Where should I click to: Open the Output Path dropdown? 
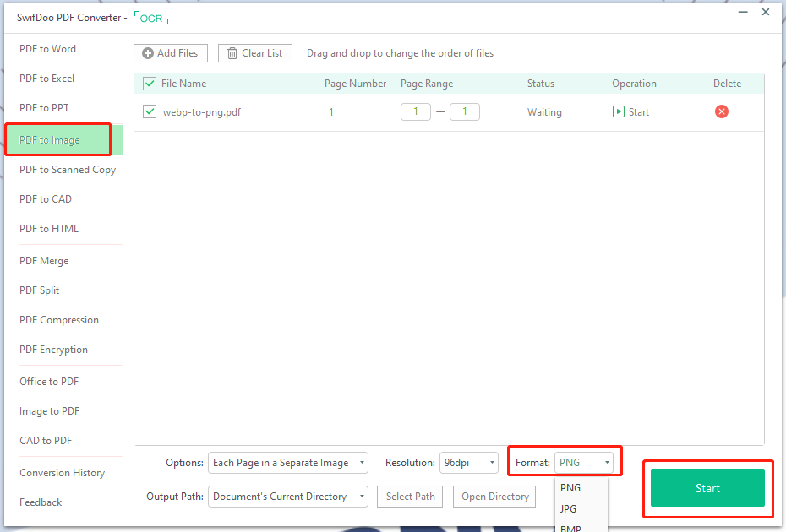pyautogui.click(x=287, y=497)
